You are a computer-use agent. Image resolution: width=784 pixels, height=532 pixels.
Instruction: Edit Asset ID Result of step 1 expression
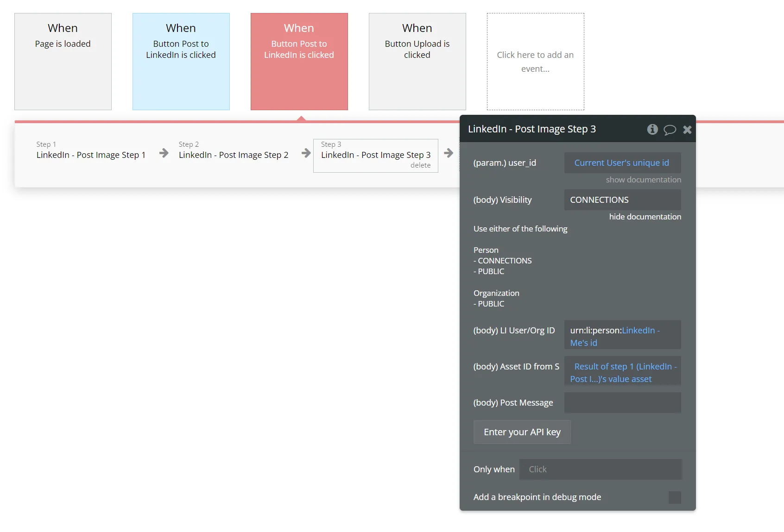622,371
